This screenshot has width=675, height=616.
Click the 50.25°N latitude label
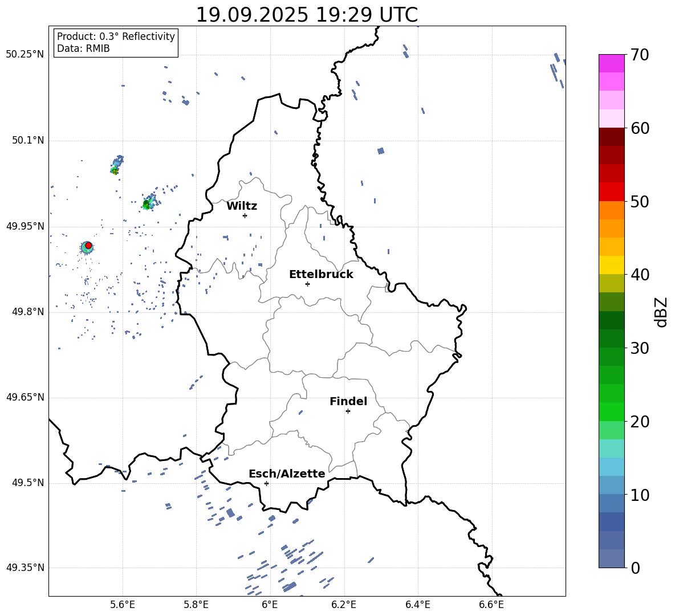pos(25,55)
